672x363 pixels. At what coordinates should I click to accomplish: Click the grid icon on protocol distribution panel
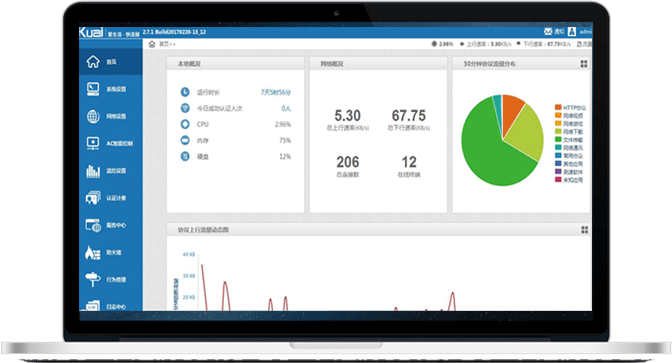tap(584, 64)
